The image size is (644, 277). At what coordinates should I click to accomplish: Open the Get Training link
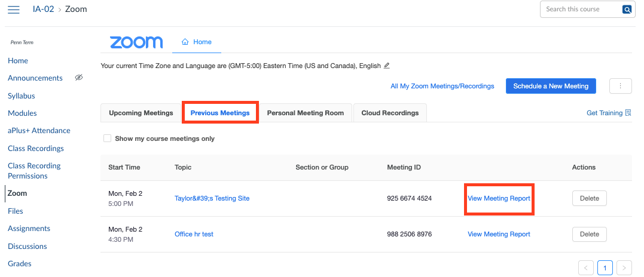point(605,113)
